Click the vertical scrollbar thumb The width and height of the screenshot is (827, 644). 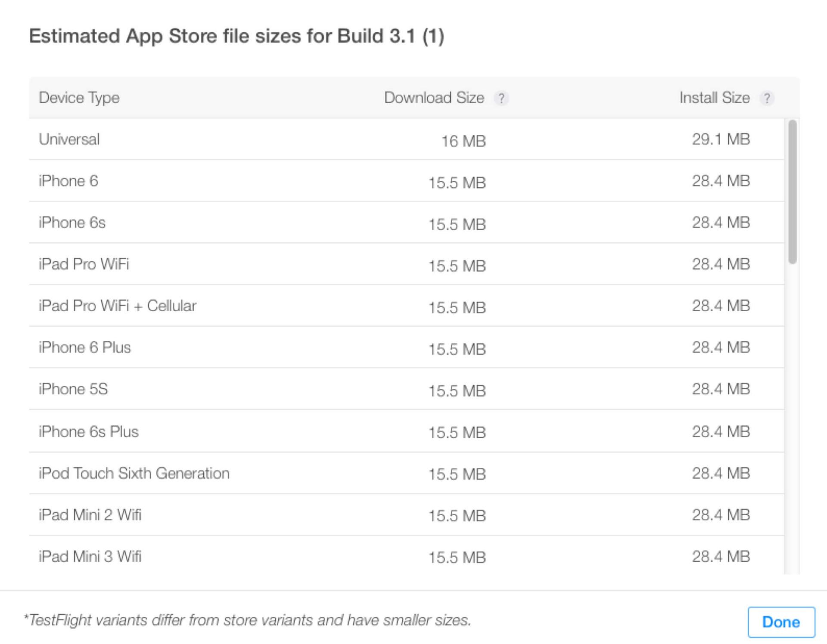(792, 192)
